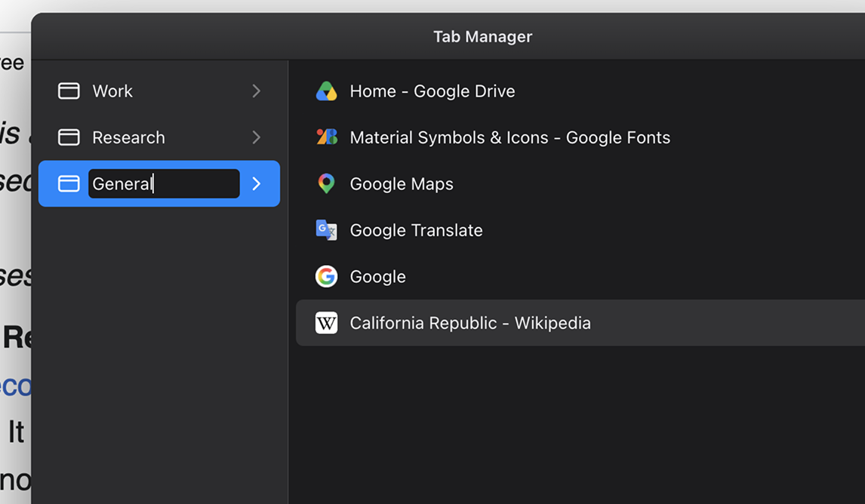Open the Home - Google Drive tab
This screenshot has height=504, width=865.
tap(580, 91)
